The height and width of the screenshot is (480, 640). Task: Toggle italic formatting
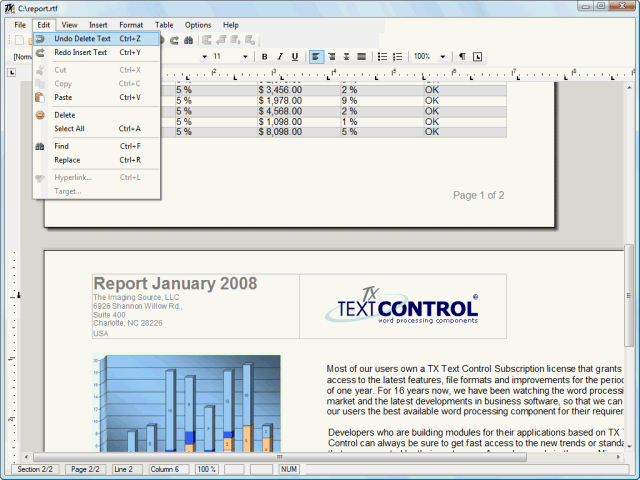point(279,57)
